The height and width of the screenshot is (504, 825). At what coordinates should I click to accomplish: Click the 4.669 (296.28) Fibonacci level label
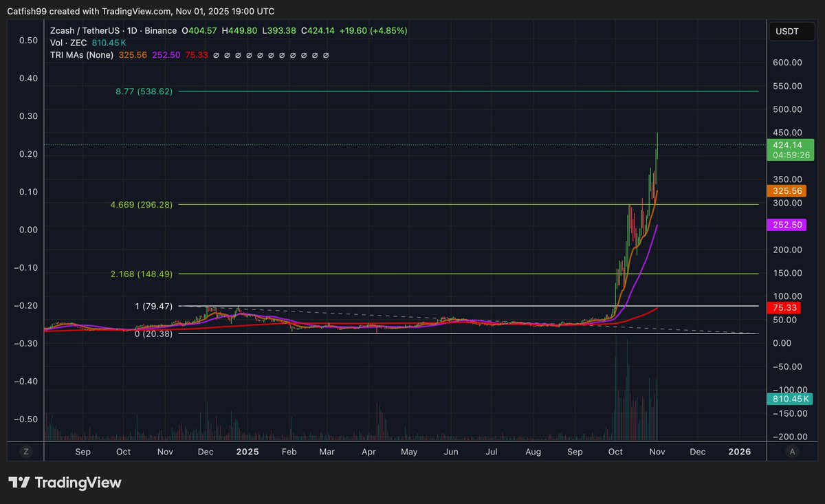pyautogui.click(x=141, y=204)
